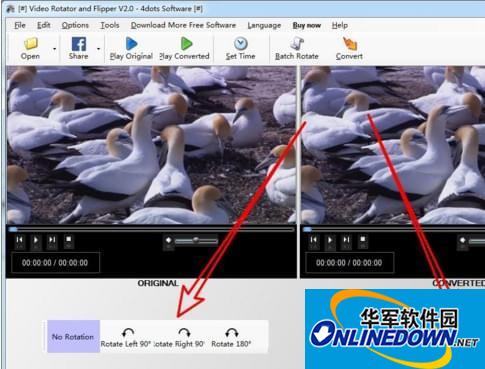Stop the original video player
Image resolution: width=485 pixels, height=369 pixels.
tap(68, 240)
